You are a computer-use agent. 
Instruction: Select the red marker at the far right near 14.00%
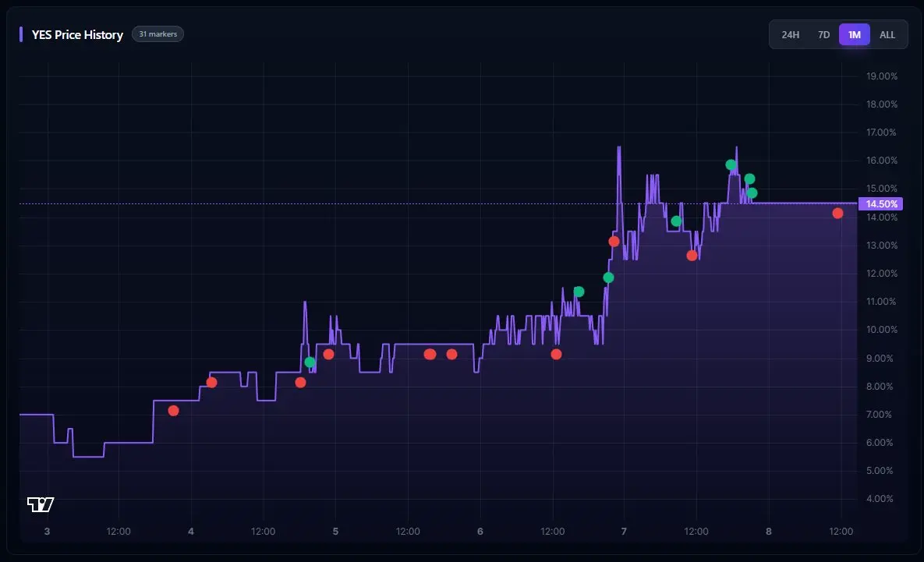(x=837, y=214)
